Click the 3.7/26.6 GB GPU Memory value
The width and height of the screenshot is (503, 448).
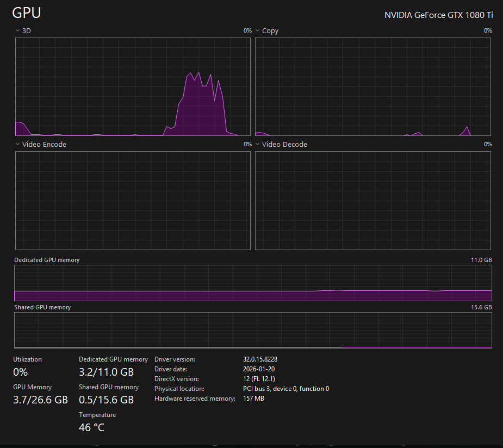(40, 400)
